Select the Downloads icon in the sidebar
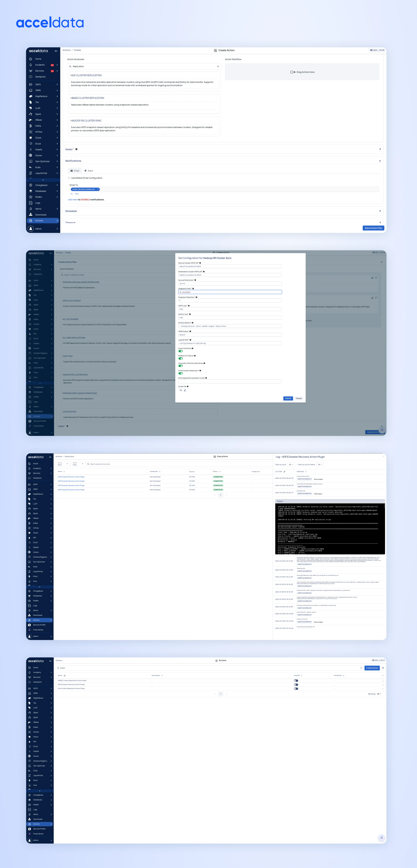417x868 pixels. click(31, 215)
